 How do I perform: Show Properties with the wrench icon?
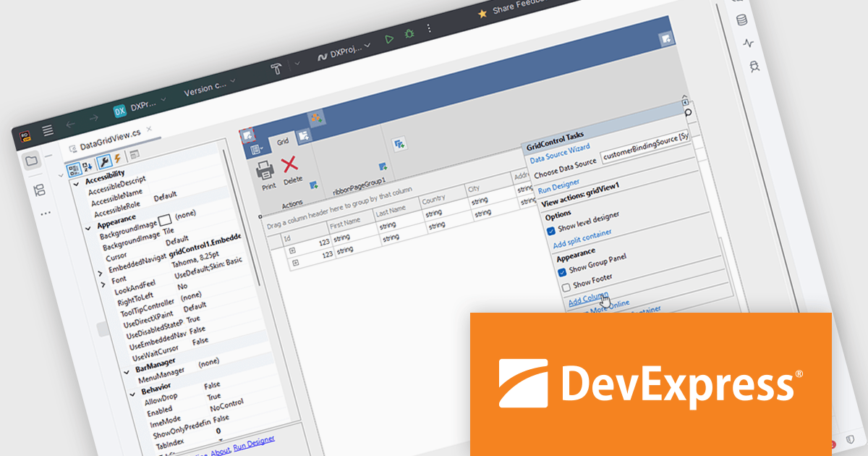103,161
